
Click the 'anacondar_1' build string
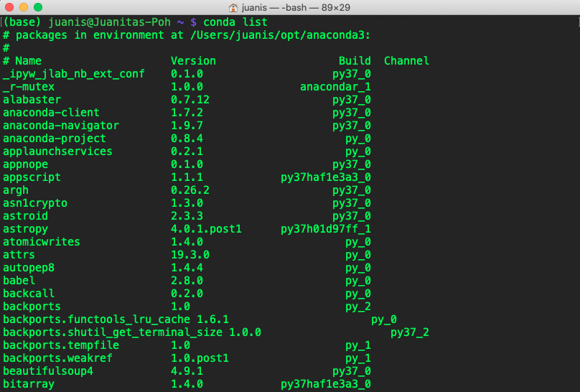click(x=335, y=87)
